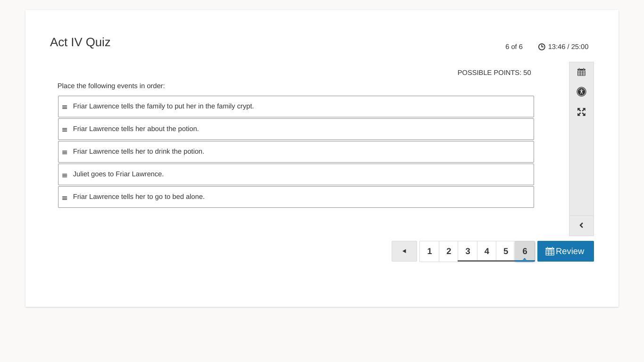Grab drag handle for 'go to bed alone' item
Image resolution: width=644 pixels, height=362 pixels.
point(65,197)
